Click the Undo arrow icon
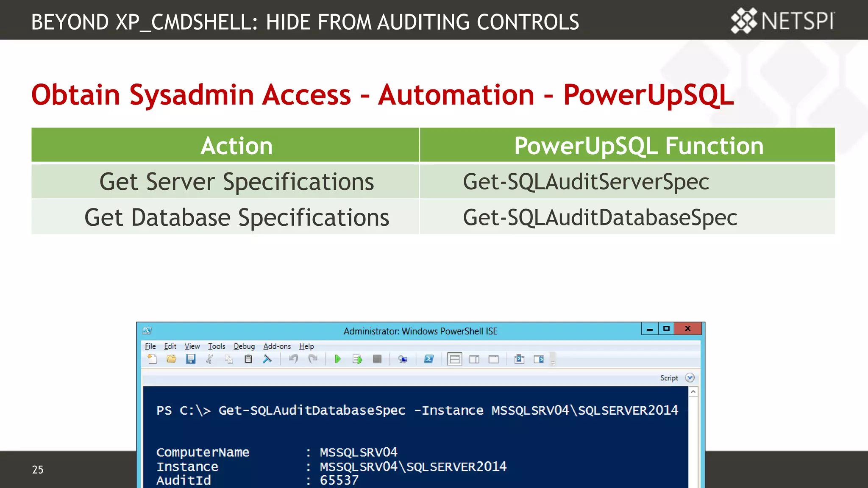Screen dimensions: 868x488 click(293, 359)
